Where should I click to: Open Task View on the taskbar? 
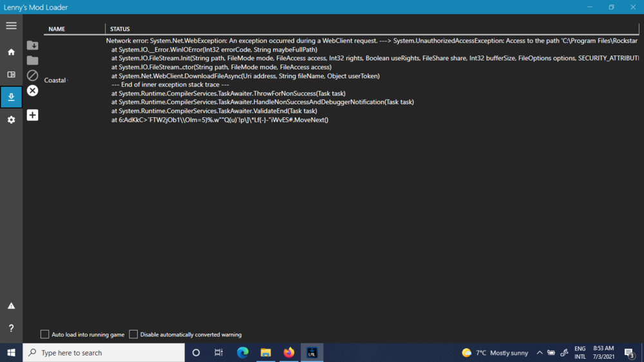click(x=218, y=352)
